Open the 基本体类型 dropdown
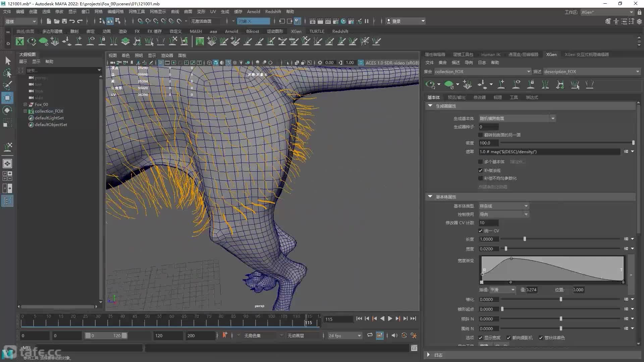This screenshot has height=362, width=644. coord(504,206)
